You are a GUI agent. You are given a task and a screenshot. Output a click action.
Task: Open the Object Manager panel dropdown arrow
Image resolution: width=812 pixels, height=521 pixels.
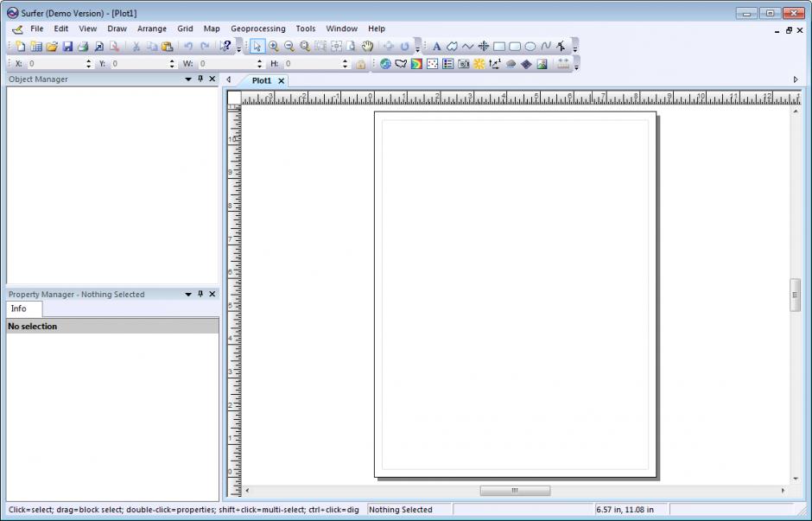[188, 79]
